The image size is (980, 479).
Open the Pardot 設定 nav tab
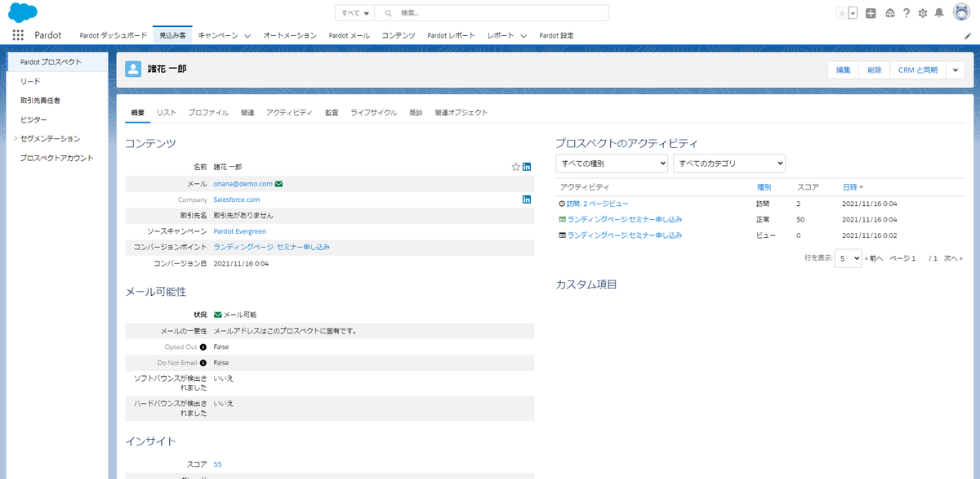(556, 36)
